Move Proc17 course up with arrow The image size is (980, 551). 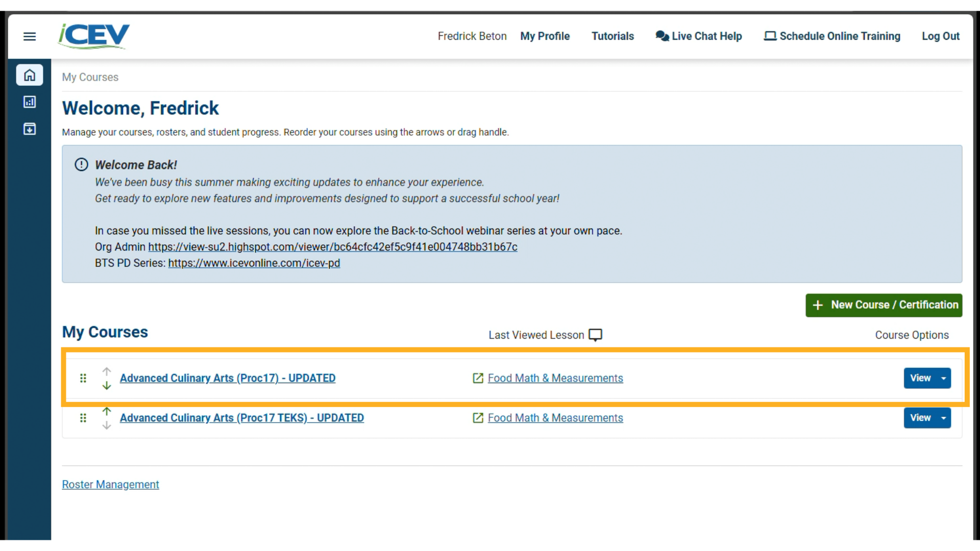106,371
